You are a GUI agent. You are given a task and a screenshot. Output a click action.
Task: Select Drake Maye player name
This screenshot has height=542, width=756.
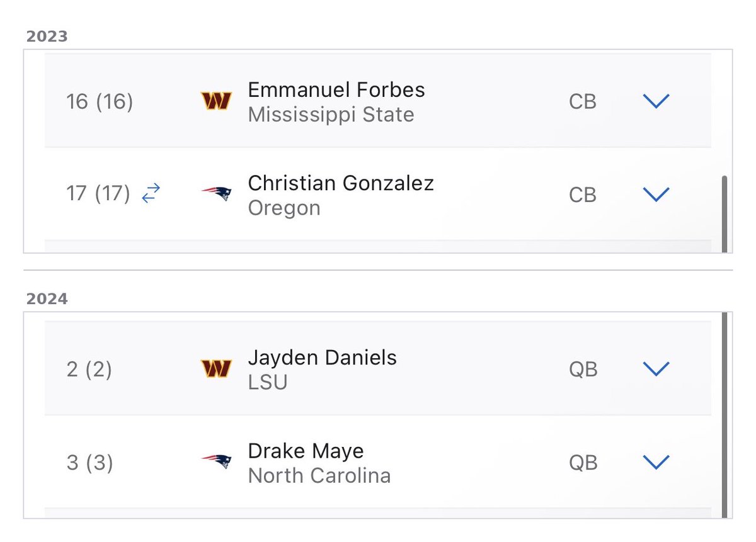pos(306,451)
